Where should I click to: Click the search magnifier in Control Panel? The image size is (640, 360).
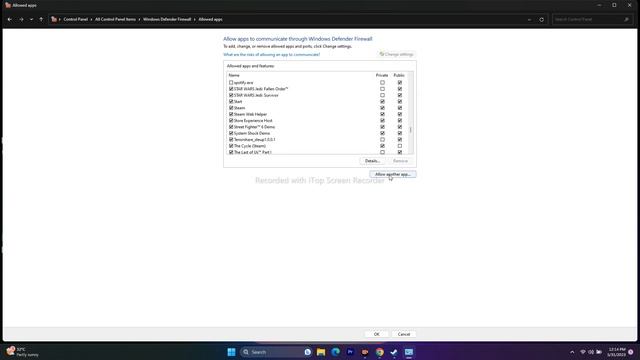tap(627, 19)
